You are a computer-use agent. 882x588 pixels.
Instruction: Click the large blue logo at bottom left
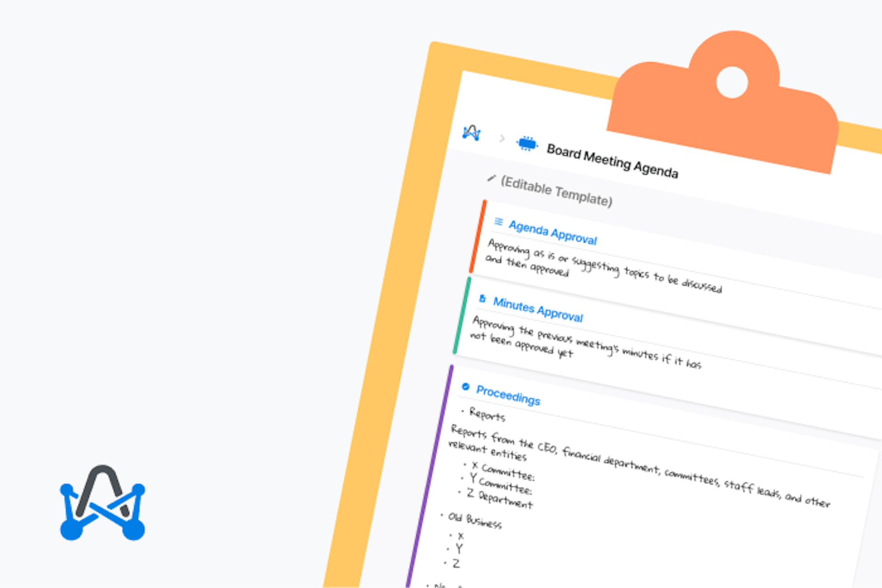point(102,503)
